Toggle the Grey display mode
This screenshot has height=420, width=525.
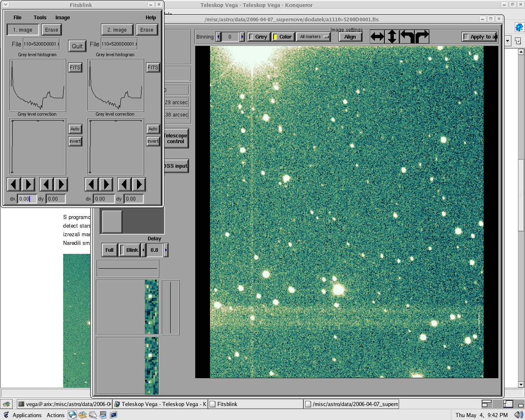258,37
